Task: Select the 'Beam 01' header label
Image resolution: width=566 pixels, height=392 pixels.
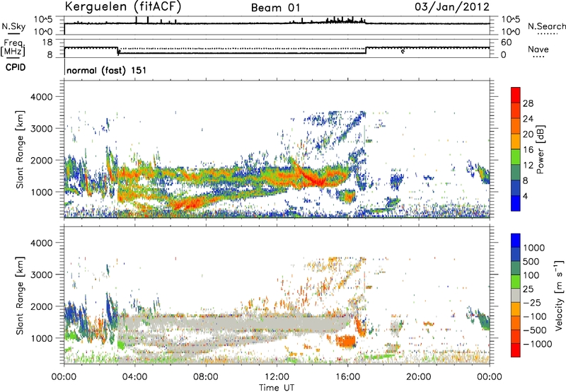Action: [275, 8]
